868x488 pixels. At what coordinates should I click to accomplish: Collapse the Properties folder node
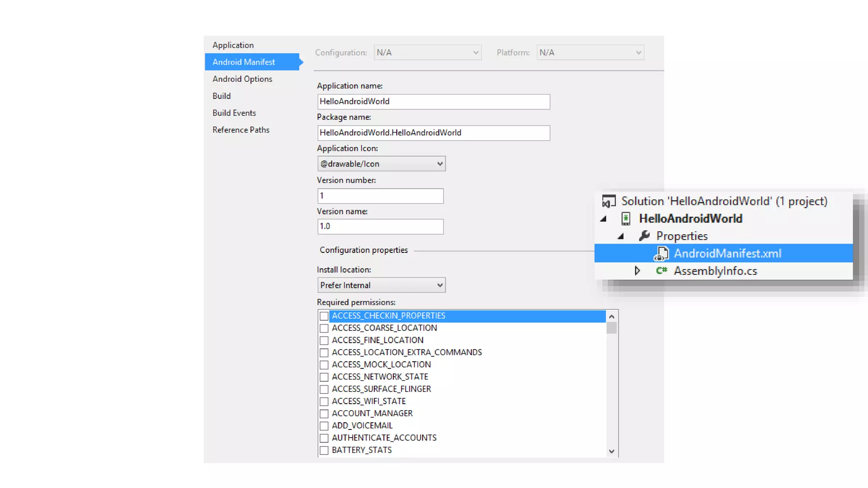click(621, 236)
